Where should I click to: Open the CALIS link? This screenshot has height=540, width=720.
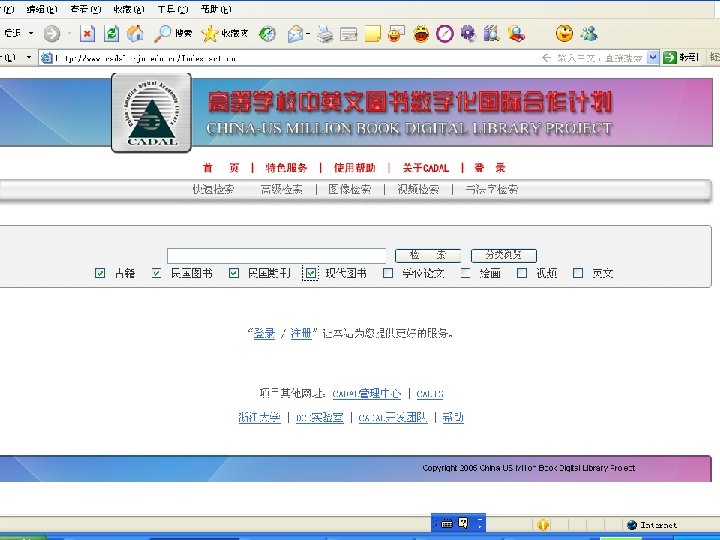(430, 394)
